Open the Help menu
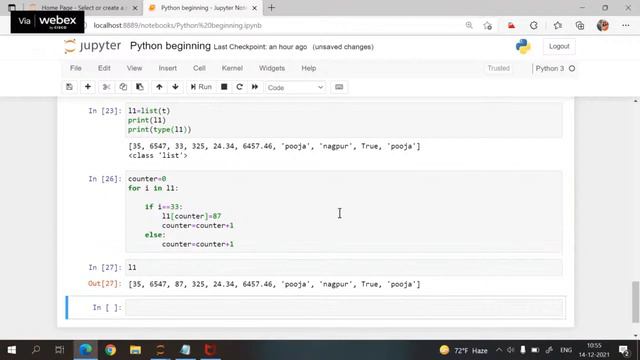Screen dimensions: 640x360 [309, 68]
